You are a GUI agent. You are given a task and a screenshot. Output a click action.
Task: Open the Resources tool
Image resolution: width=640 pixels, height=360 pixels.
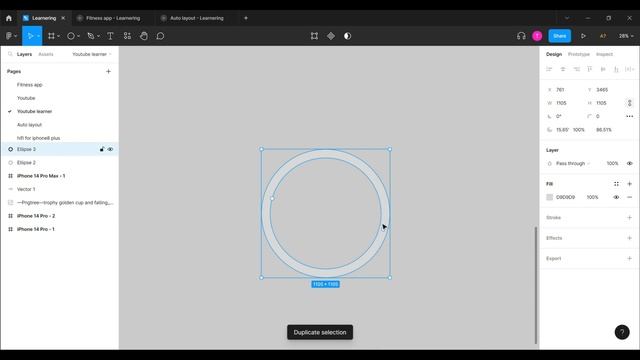(127, 36)
